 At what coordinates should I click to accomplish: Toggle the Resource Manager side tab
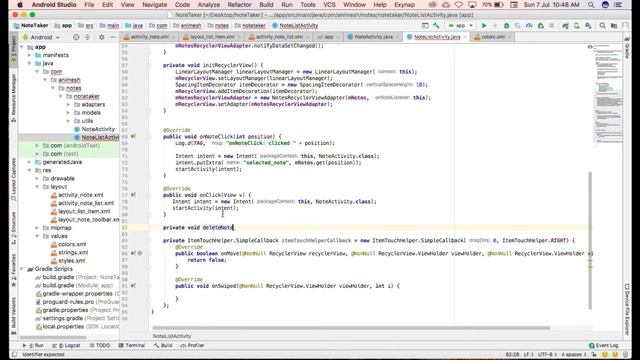pos(14,98)
